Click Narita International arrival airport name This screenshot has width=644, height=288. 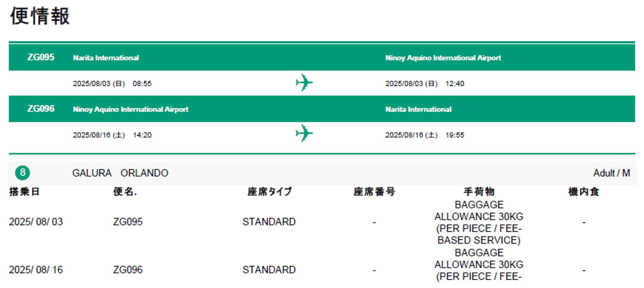418,109
